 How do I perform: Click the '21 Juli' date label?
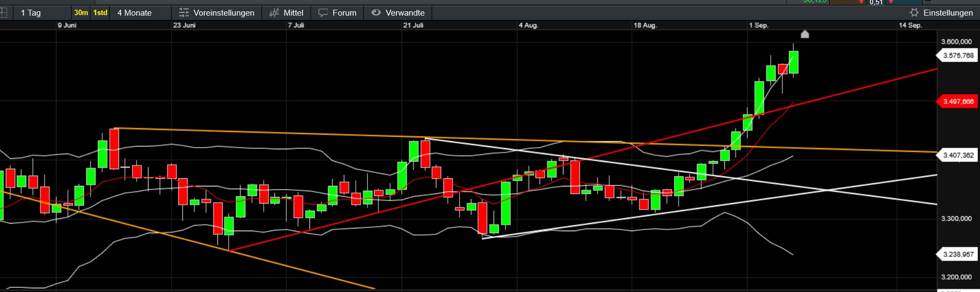pos(413,25)
